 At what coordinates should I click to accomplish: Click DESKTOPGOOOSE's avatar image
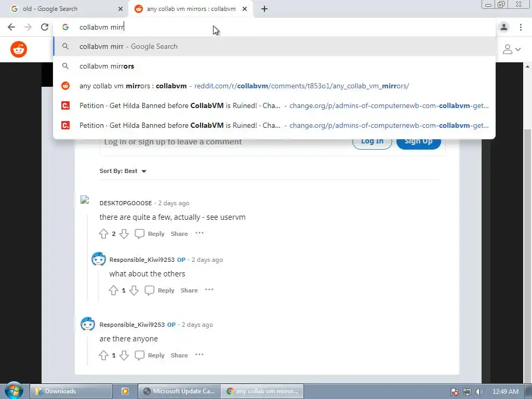pyautogui.click(x=85, y=199)
